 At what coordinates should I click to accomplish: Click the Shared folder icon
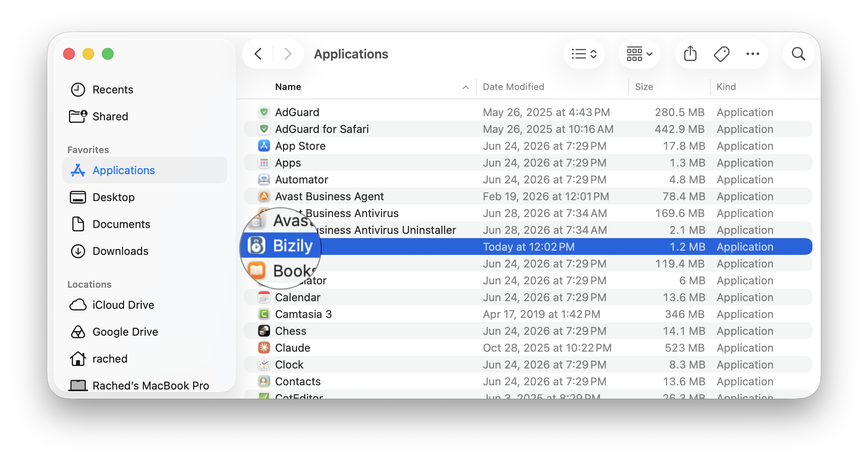click(78, 116)
